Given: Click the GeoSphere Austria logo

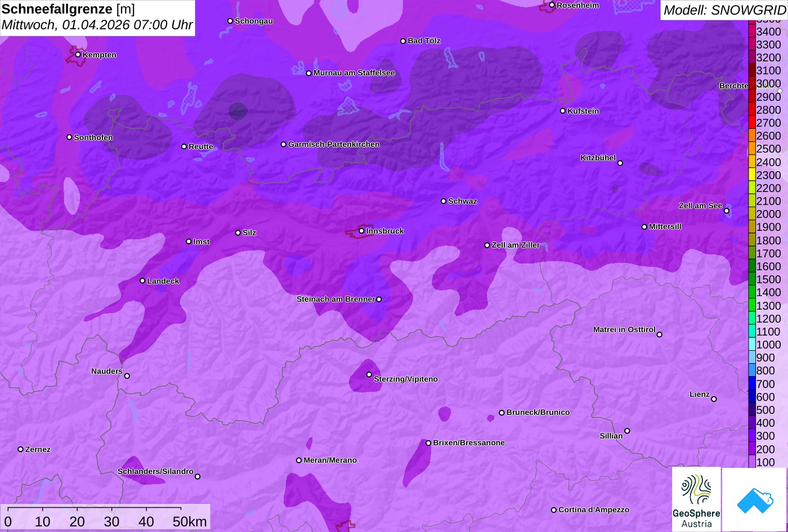Looking at the screenshot, I should point(696,499).
